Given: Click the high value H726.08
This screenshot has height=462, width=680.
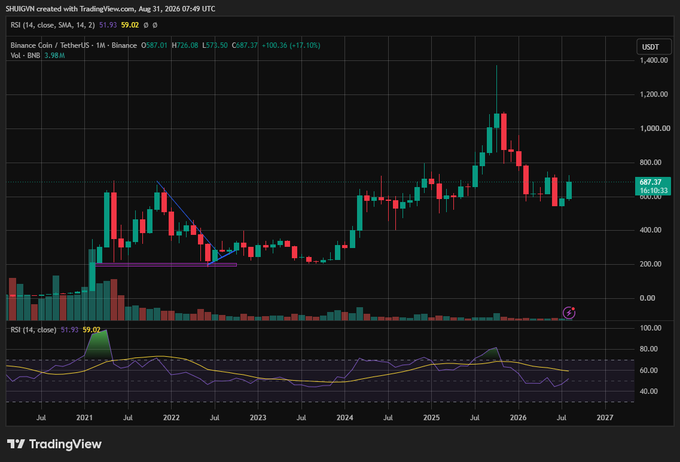Looking at the screenshot, I should click(185, 45).
